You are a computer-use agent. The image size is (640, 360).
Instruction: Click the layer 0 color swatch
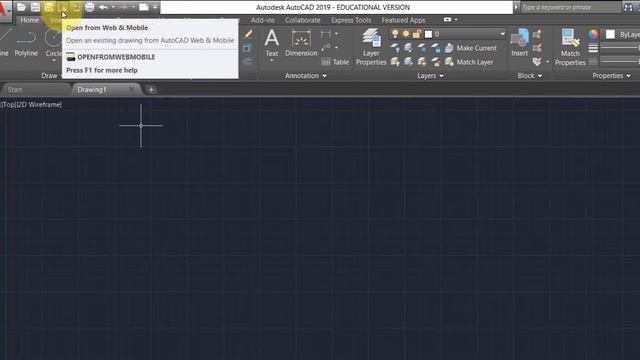[x=428, y=34]
